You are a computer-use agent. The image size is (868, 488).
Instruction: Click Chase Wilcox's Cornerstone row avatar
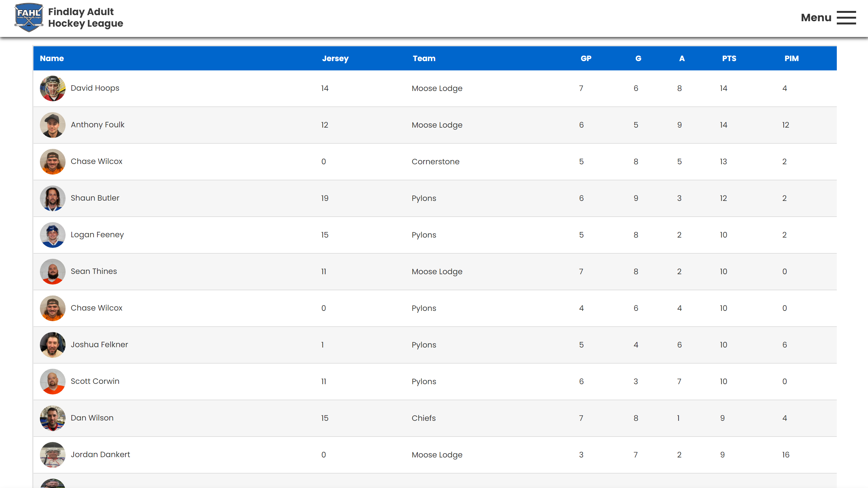pos(52,162)
